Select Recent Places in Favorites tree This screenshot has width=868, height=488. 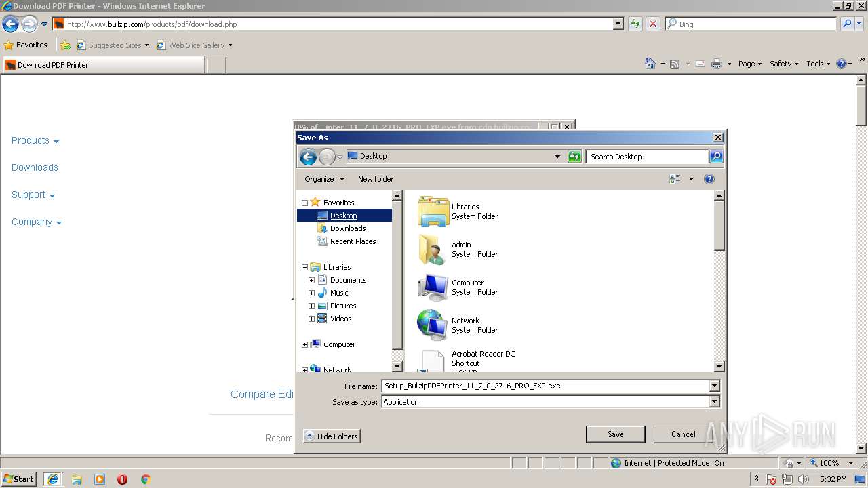pyautogui.click(x=353, y=241)
